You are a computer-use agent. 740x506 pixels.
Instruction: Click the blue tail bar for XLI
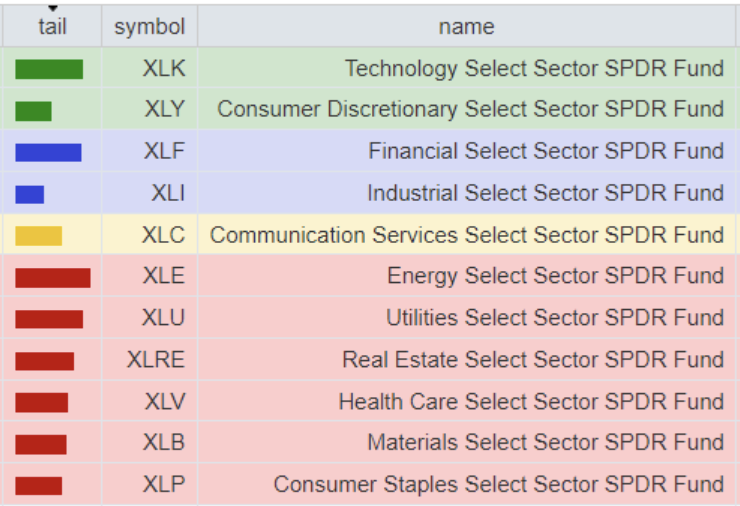pyautogui.click(x=30, y=194)
